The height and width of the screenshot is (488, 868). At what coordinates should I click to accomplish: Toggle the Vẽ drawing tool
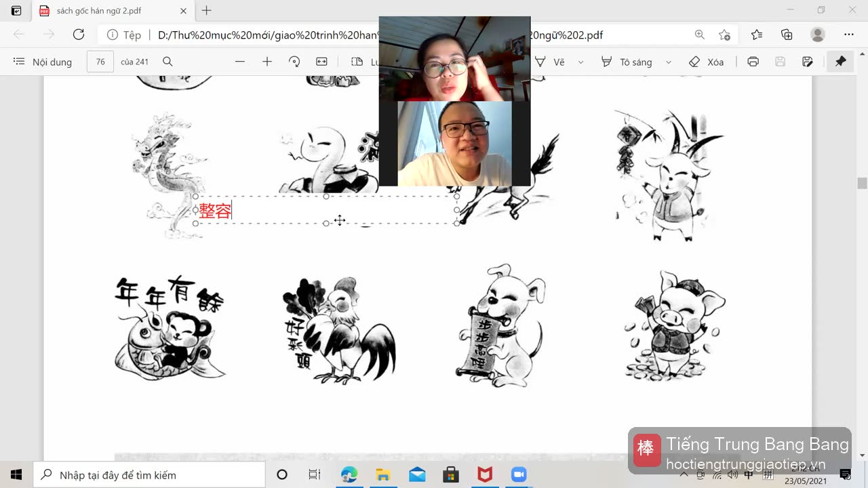click(x=550, y=62)
